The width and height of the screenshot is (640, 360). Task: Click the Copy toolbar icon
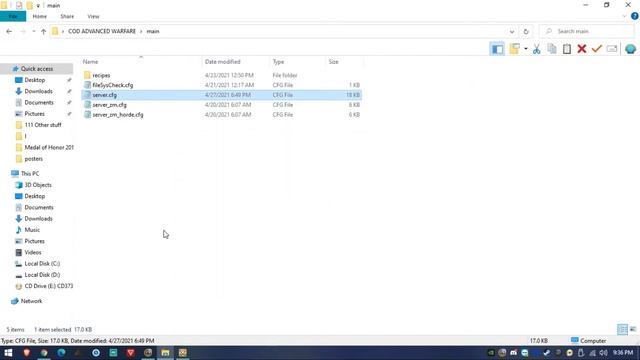point(552,49)
